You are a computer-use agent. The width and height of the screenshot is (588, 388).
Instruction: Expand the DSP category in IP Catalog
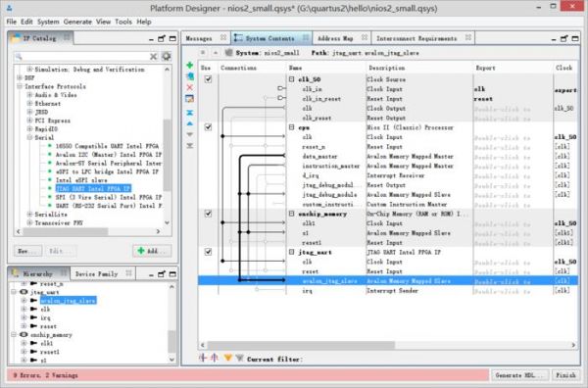coord(20,77)
